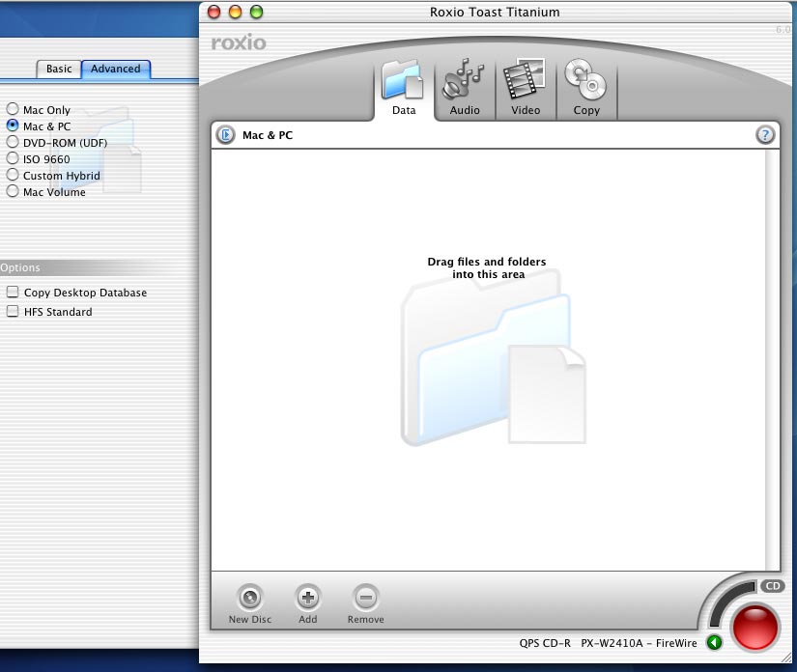Viewport: 797px width, 672px height.
Task: Switch to the Copy tab
Action: tap(586, 89)
